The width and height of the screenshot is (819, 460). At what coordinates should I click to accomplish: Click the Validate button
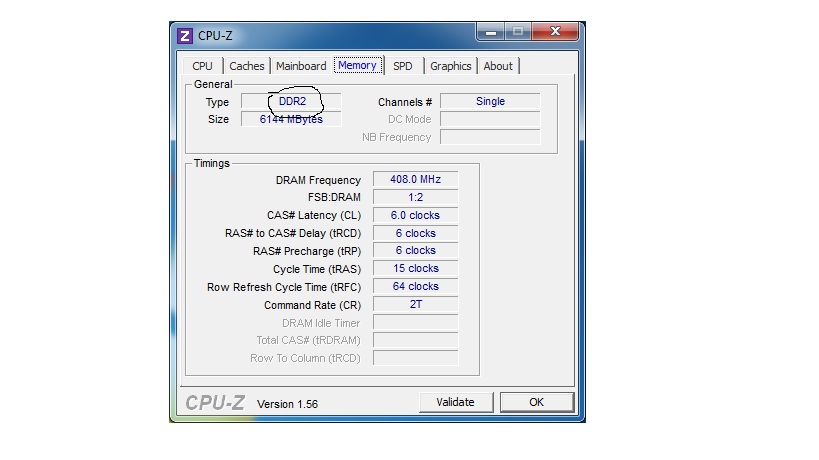[455, 402]
